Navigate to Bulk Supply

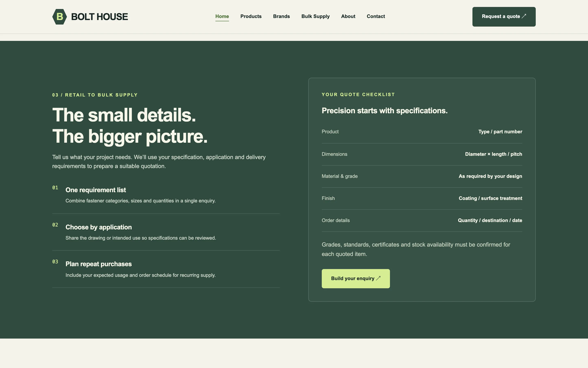tap(315, 16)
